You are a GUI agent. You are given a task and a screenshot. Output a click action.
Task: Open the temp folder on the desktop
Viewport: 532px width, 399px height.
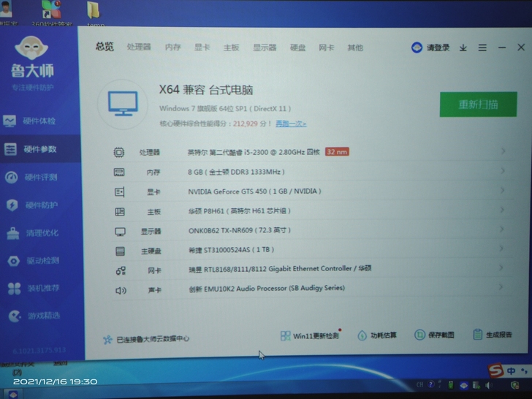point(94,13)
